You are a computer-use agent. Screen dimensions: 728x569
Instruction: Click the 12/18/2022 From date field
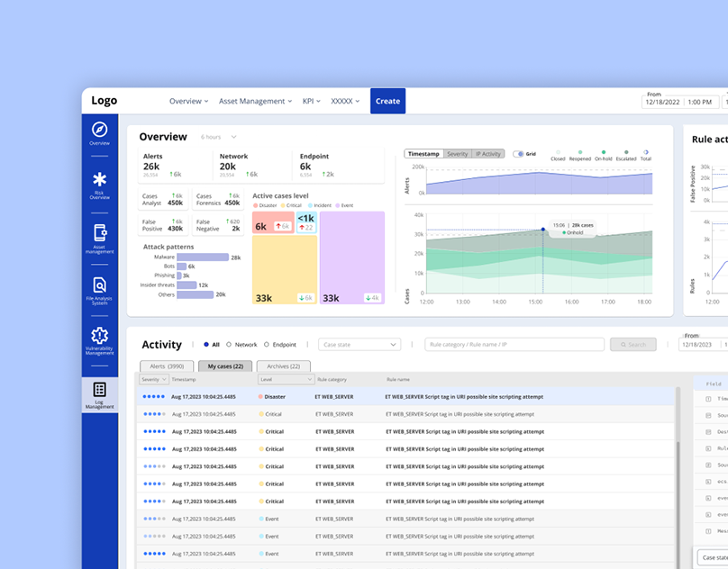coord(662,102)
